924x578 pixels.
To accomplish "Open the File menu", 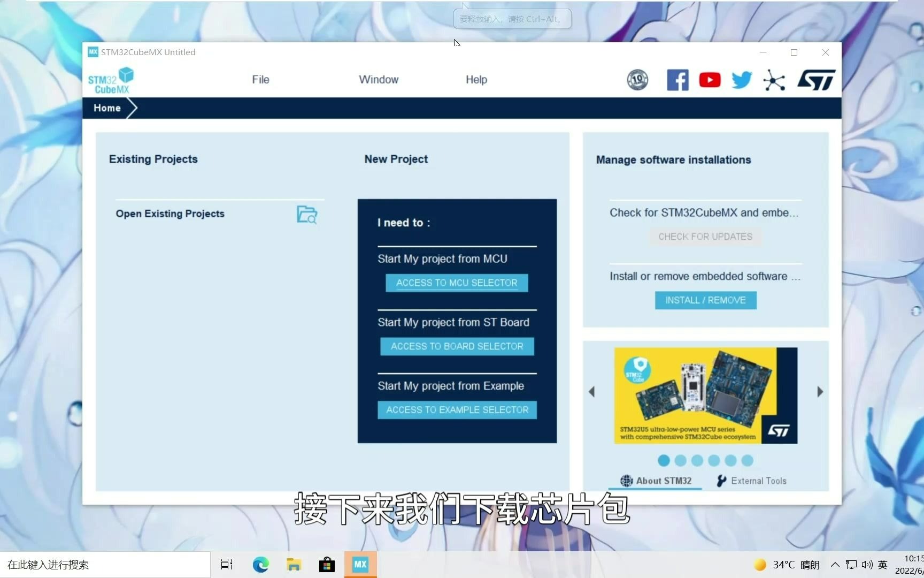I will [x=260, y=80].
